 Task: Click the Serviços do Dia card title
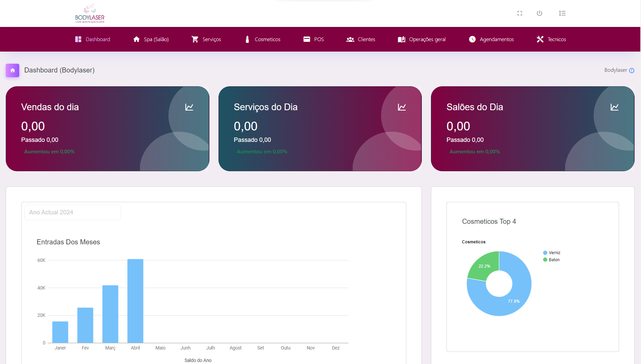click(x=266, y=107)
